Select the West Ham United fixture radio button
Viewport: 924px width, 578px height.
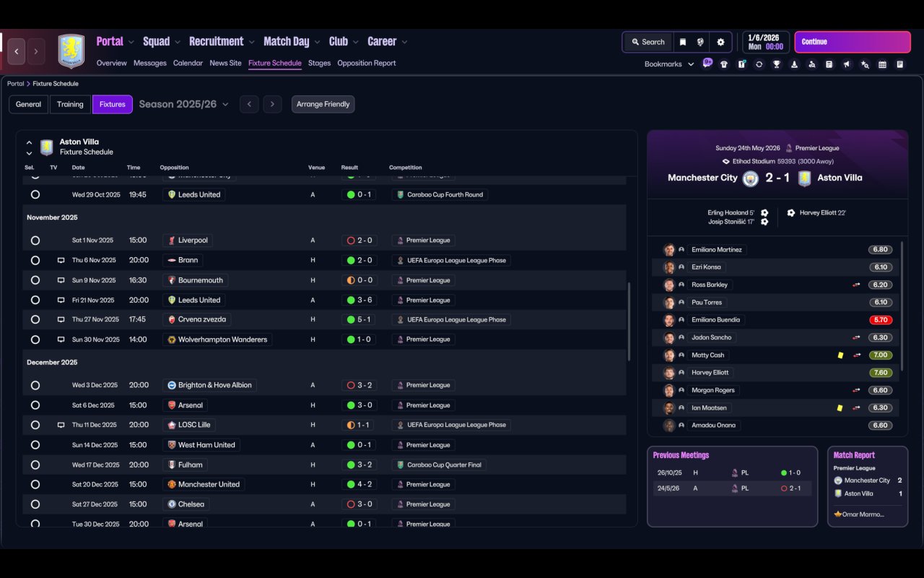click(x=35, y=445)
